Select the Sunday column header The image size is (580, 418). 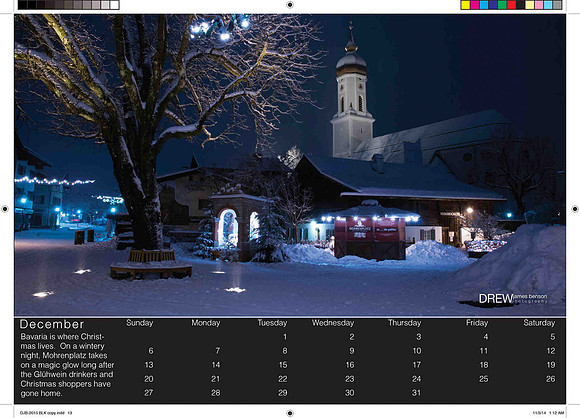click(139, 323)
